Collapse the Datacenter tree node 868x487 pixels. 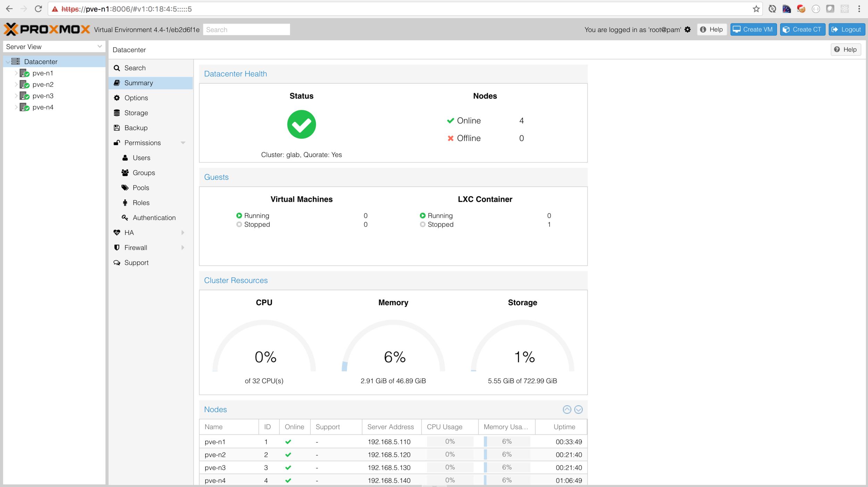coord(8,62)
